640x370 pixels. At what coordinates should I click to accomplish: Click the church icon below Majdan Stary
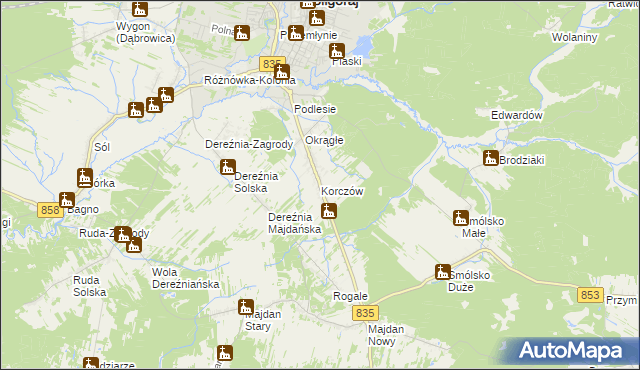pos(224,353)
